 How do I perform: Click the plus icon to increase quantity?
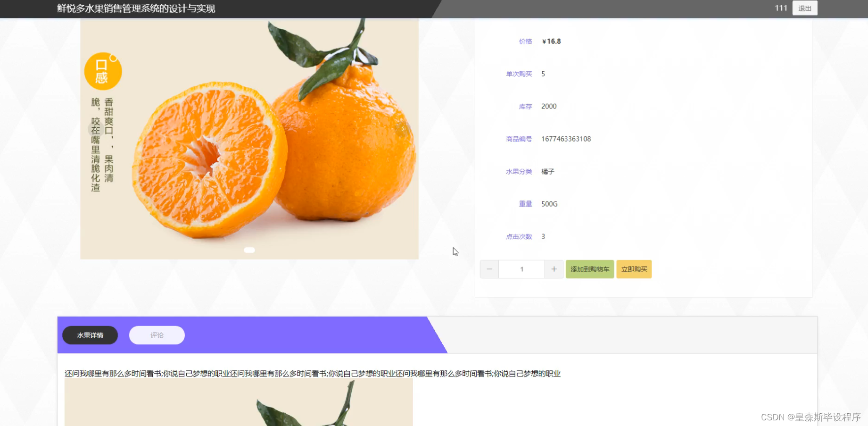554,269
